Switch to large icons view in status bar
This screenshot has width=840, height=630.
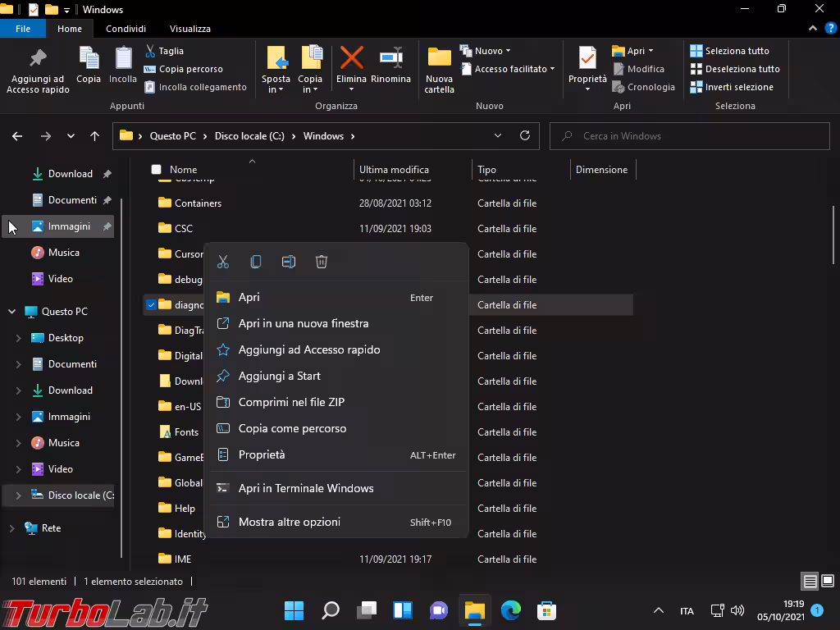(x=828, y=582)
